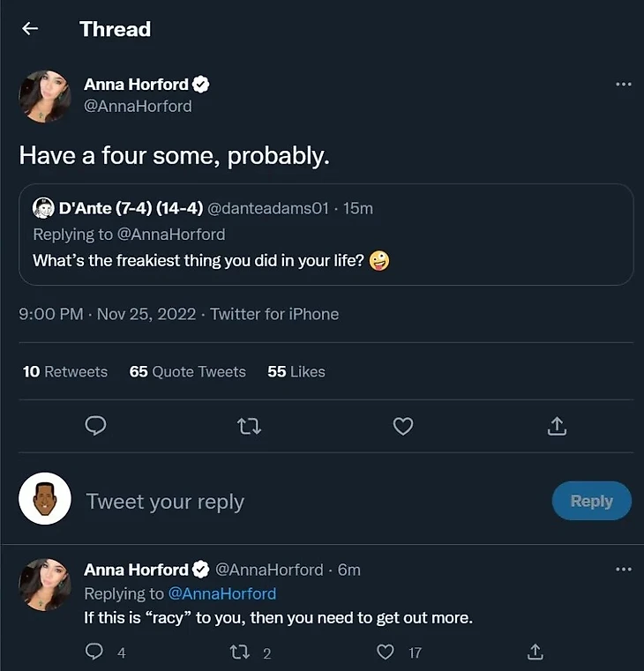This screenshot has width=644, height=671.
Task: Open the main tweet's three-dot more menu
Action: (x=623, y=85)
